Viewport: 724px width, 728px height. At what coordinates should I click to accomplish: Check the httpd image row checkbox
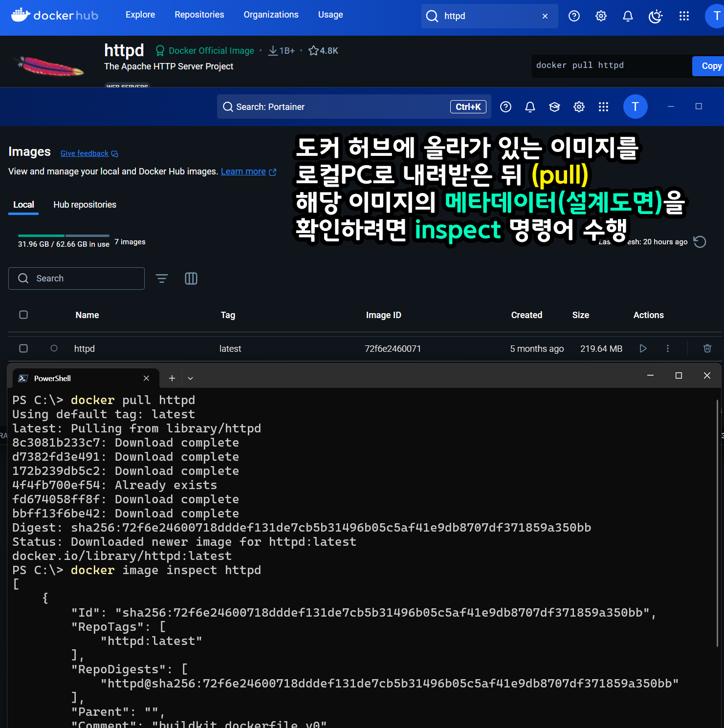23,348
